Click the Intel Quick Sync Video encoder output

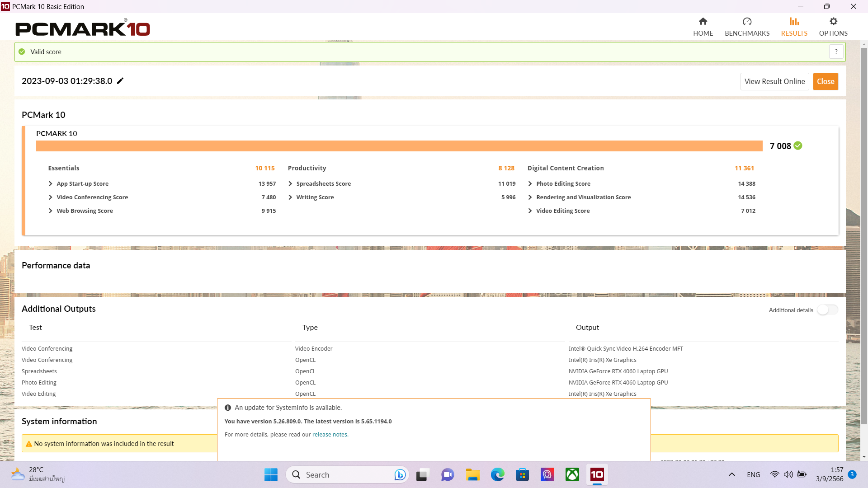tap(626, 348)
